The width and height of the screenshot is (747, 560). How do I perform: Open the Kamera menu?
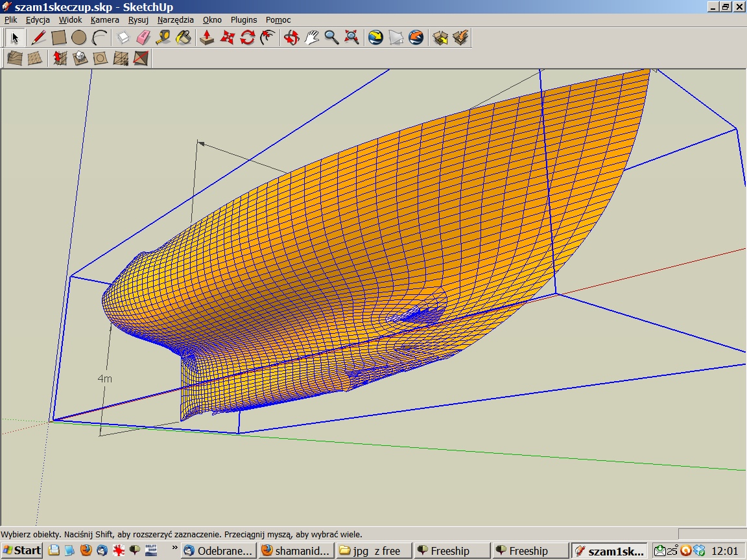104,20
